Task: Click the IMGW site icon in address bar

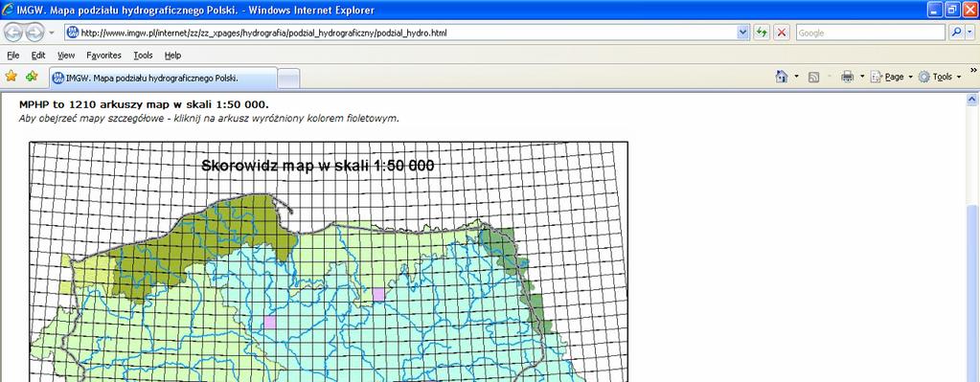Action: coord(73,33)
